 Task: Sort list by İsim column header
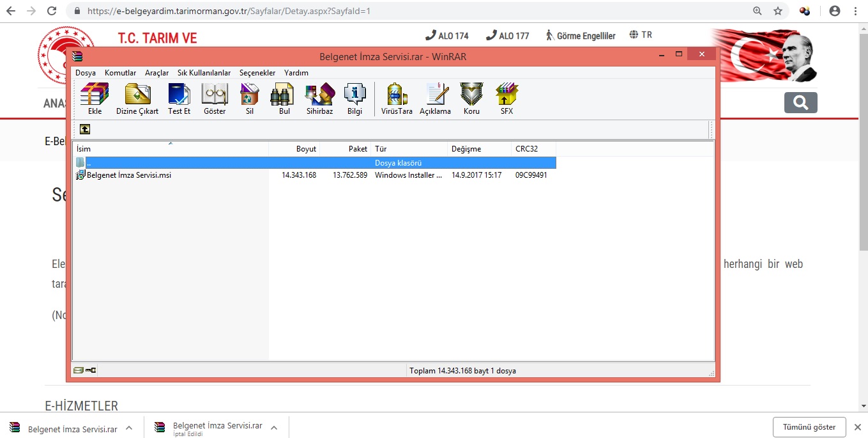point(170,149)
